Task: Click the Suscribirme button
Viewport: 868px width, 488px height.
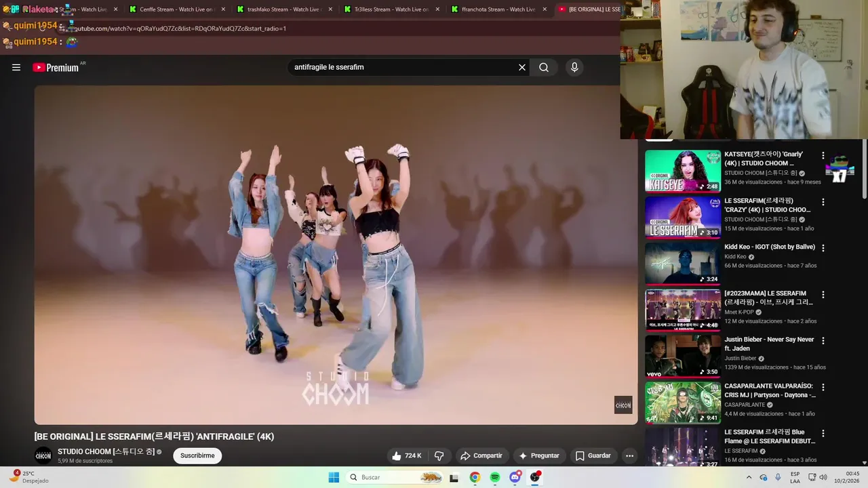Action: [197, 455]
